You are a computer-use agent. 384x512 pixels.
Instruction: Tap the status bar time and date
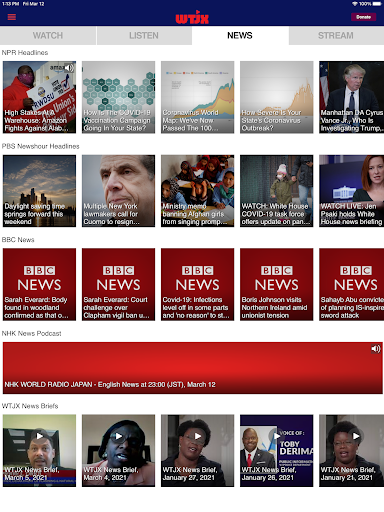coord(23,4)
